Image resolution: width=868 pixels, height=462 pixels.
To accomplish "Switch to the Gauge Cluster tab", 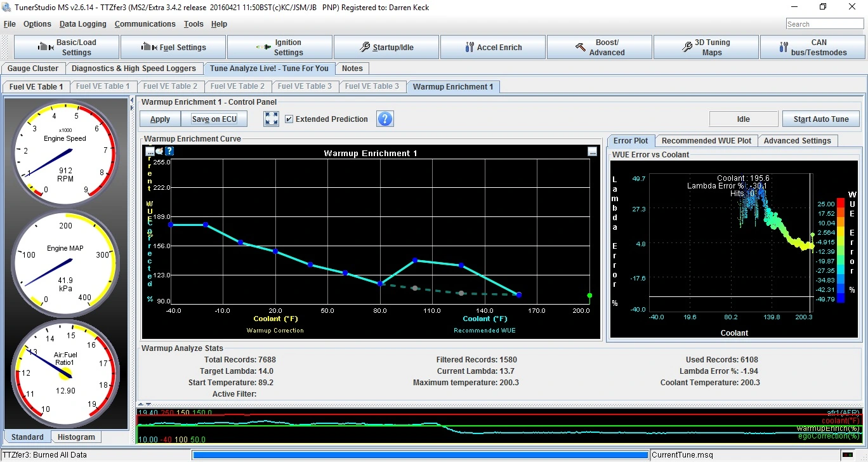I will (33, 69).
